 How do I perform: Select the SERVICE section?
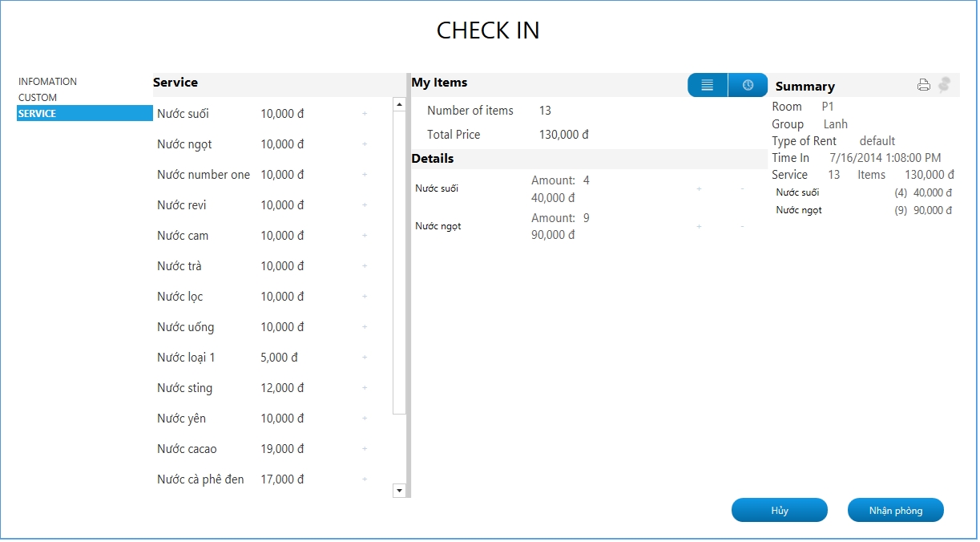(85, 114)
